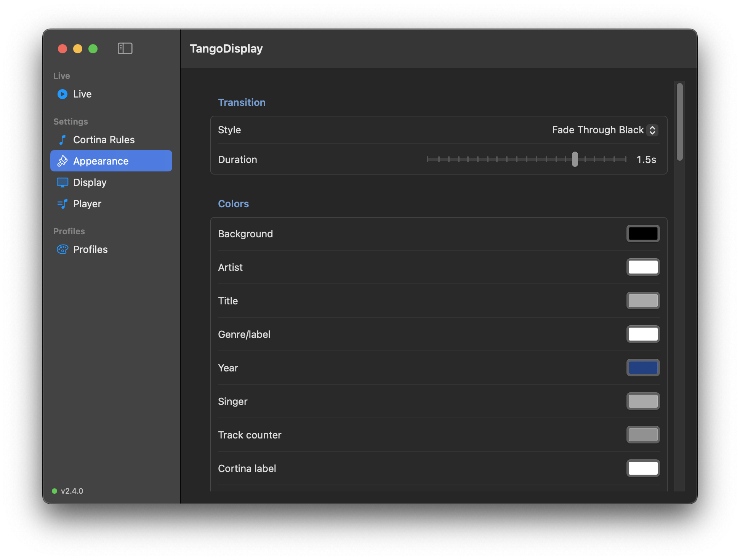Click the Display monitor icon
The image size is (740, 560).
[x=62, y=182]
